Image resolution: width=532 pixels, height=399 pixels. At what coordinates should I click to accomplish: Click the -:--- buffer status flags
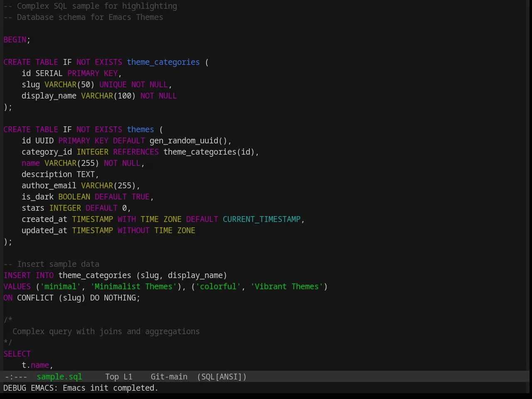click(16, 377)
